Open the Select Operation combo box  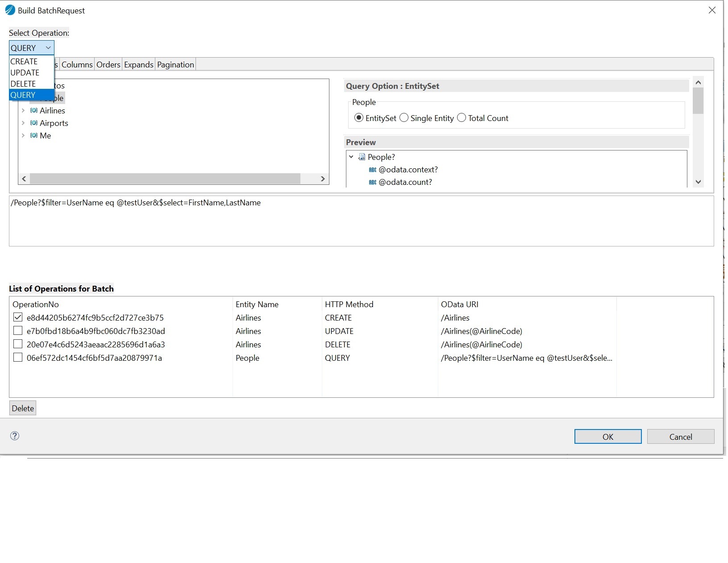tap(32, 48)
